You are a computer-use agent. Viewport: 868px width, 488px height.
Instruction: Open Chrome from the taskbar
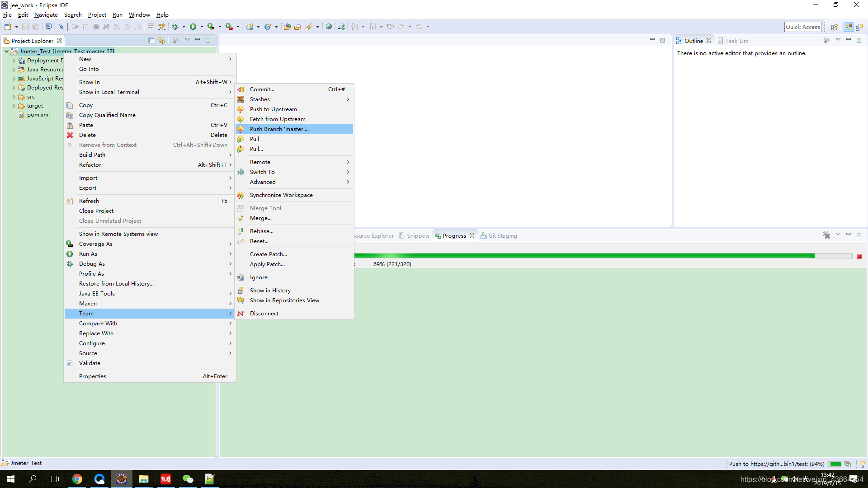coord(77,479)
